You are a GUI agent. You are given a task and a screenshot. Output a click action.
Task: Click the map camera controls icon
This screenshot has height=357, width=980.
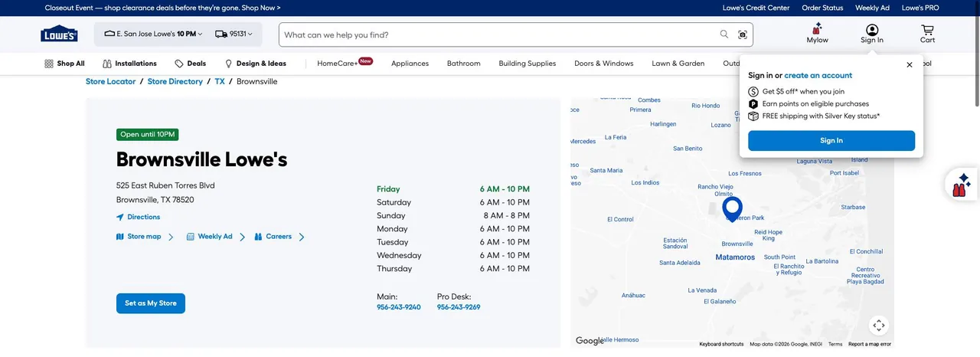[879, 325]
